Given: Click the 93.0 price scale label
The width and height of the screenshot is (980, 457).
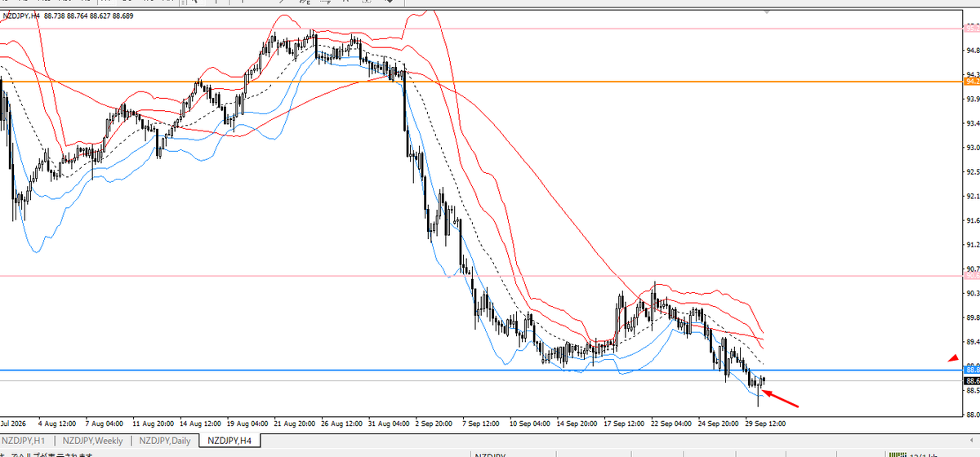Looking at the screenshot, I should (972, 148).
